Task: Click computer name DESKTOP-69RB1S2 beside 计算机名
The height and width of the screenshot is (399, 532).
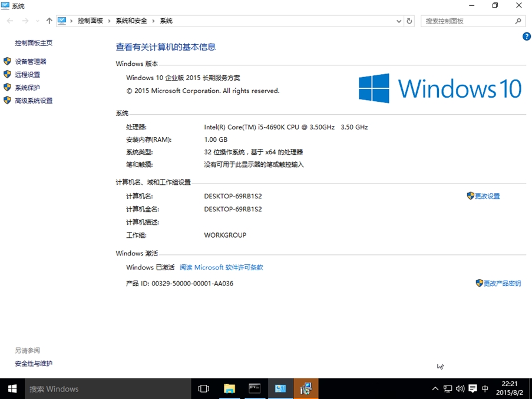Action: point(233,197)
